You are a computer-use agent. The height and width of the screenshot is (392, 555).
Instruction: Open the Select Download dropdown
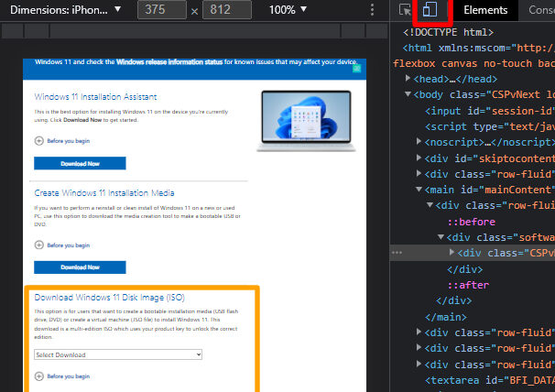point(118,354)
